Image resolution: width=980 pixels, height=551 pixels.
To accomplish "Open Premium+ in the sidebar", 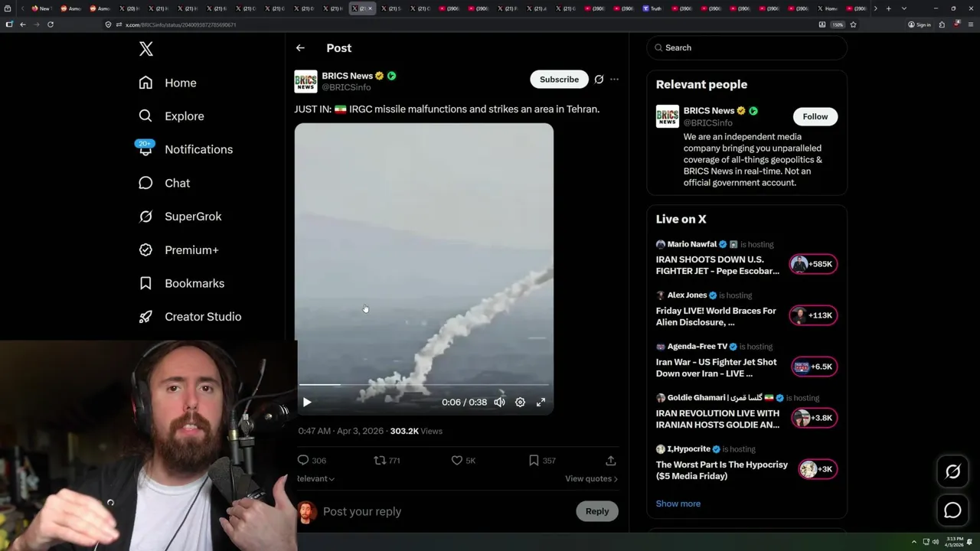I will pos(178,249).
